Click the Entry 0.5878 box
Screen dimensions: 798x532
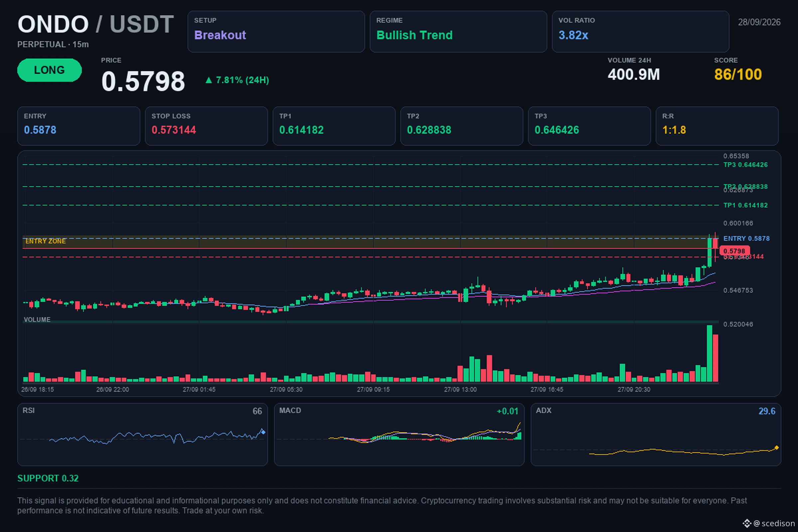79,126
